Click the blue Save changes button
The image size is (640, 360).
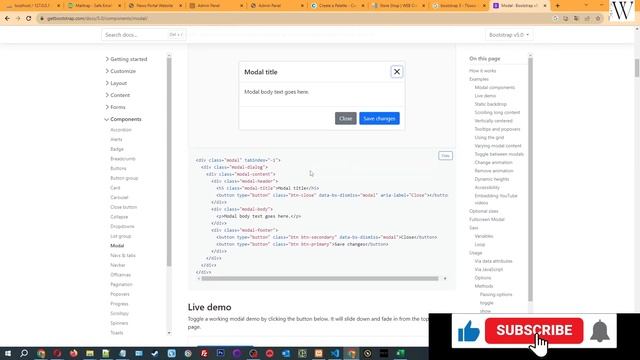tap(379, 118)
